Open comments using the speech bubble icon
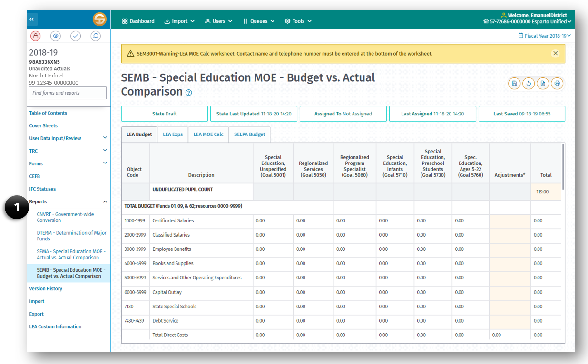588x364 pixels. click(x=96, y=36)
